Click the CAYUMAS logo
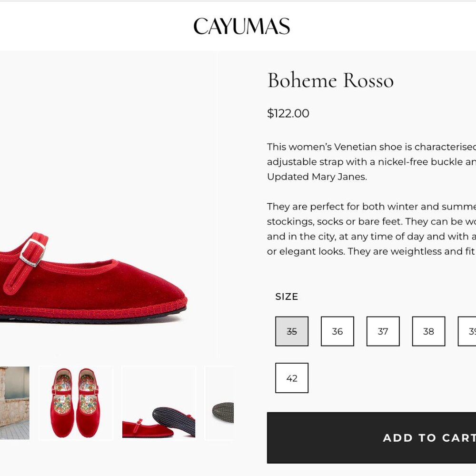 click(x=241, y=27)
